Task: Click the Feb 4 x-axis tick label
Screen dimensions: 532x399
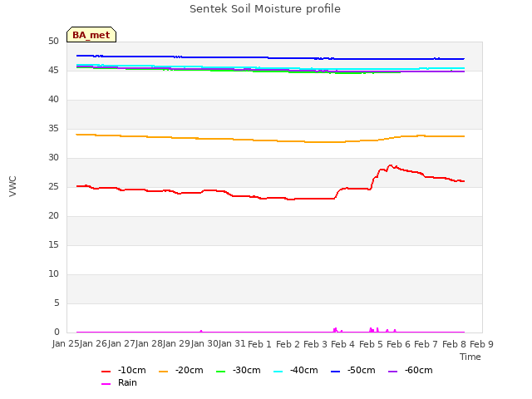Action: tap(342, 344)
